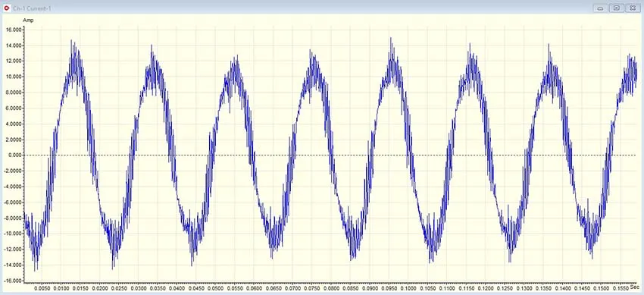Screen dimensions: 644x295
Task: Click the 0.1250 time axis label
Action: coord(505,289)
